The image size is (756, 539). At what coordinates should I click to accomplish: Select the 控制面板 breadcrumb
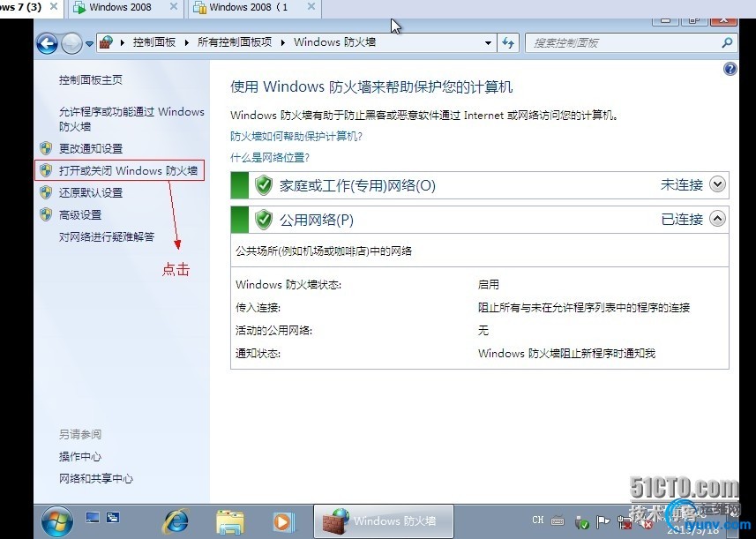154,42
